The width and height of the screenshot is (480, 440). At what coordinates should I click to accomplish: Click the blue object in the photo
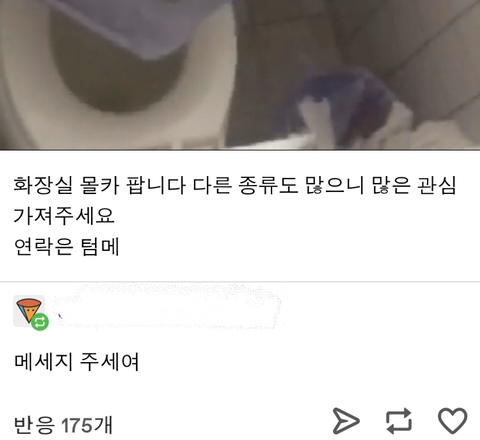point(347,100)
